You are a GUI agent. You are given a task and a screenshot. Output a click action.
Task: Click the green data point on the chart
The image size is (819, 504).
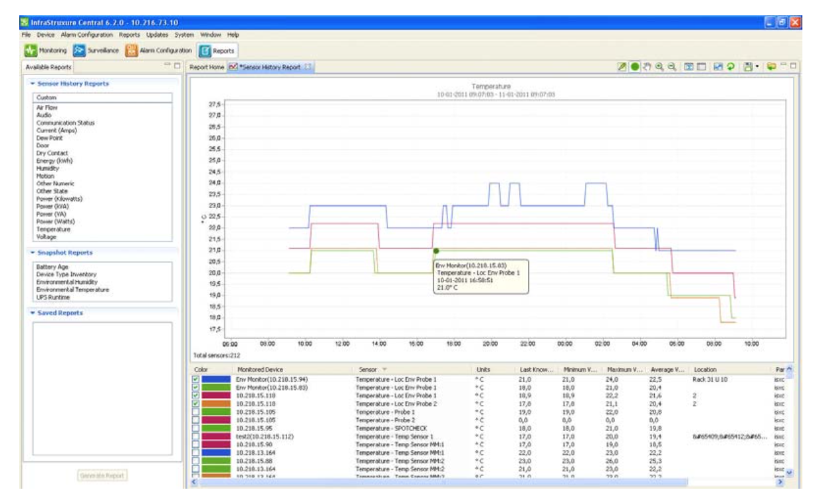coord(436,251)
